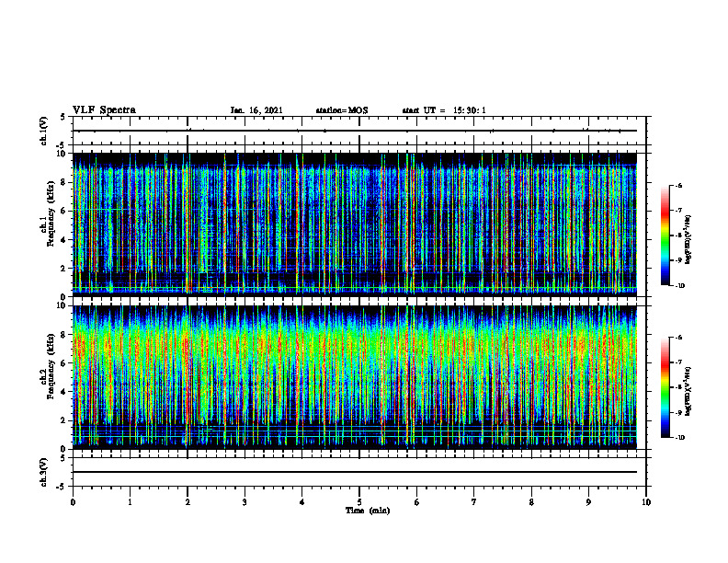Click the "start UT = 15:30: 1" text
728x563 pixels.
pyautogui.click(x=444, y=110)
